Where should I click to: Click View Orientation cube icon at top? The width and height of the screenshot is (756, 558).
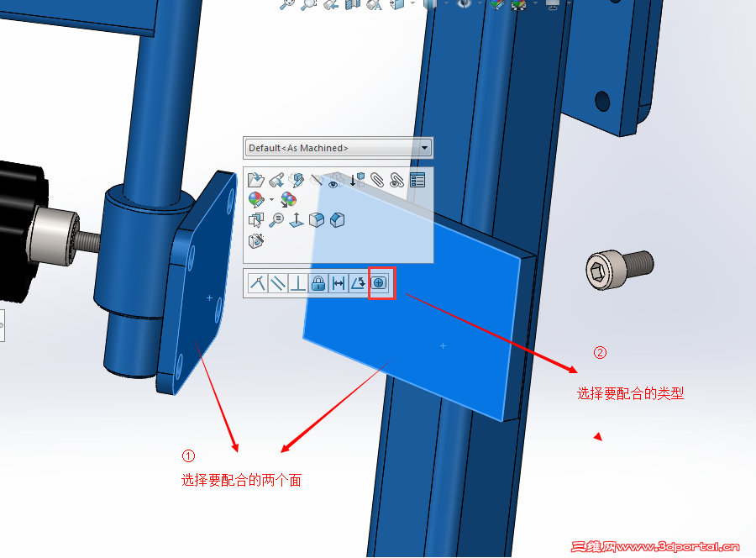pos(397,4)
